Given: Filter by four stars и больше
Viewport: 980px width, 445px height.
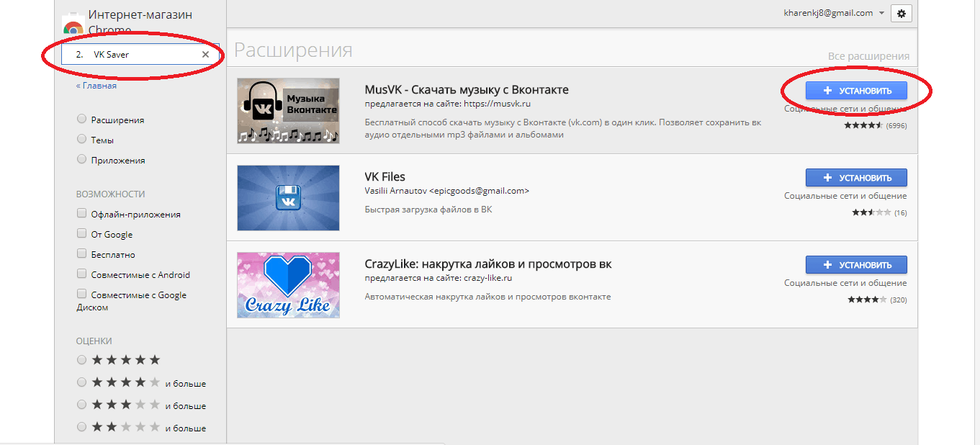Looking at the screenshot, I should pyautogui.click(x=82, y=382).
